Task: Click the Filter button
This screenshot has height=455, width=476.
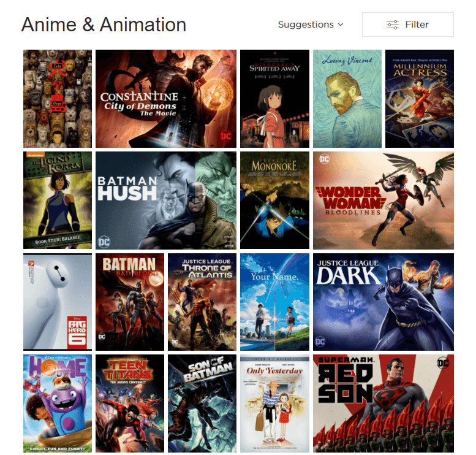Action: (408, 25)
